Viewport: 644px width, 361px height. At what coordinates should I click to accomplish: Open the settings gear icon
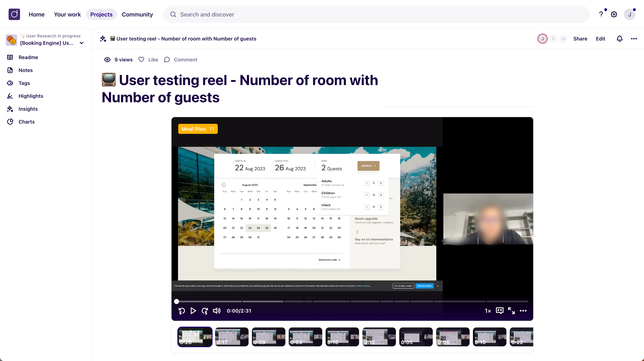(x=614, y=14)
